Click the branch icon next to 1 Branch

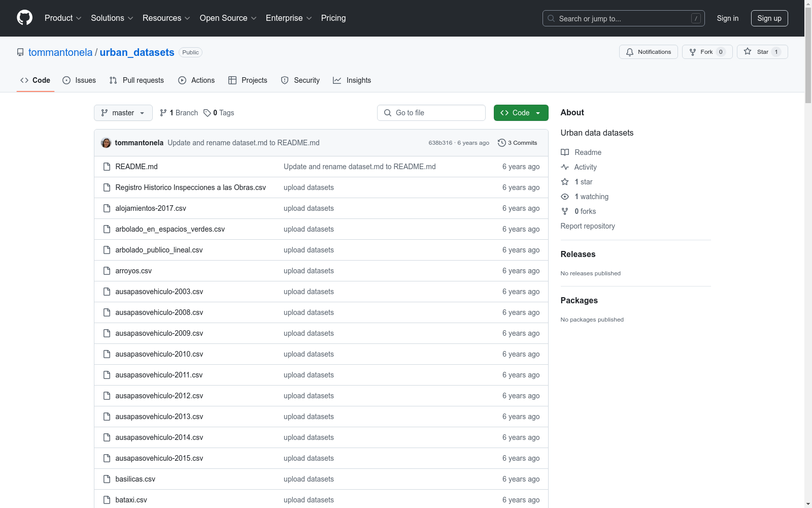point(163,113)
